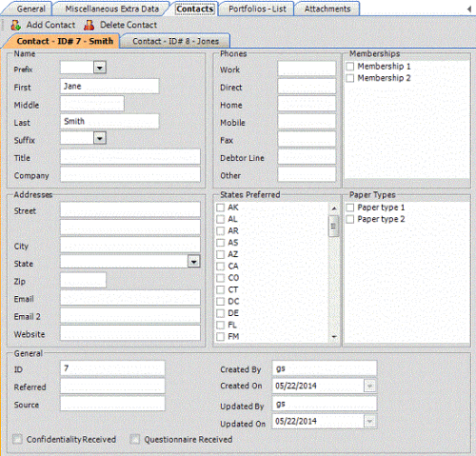Click the Updated By field
This screenshot has height=456, width=476.
pyautogui.click(x=325, y=404)
